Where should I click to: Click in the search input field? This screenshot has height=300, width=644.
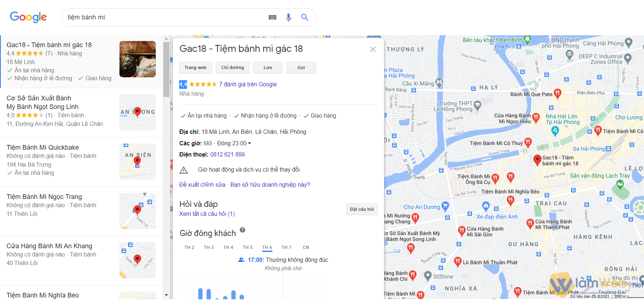(165, 17)
